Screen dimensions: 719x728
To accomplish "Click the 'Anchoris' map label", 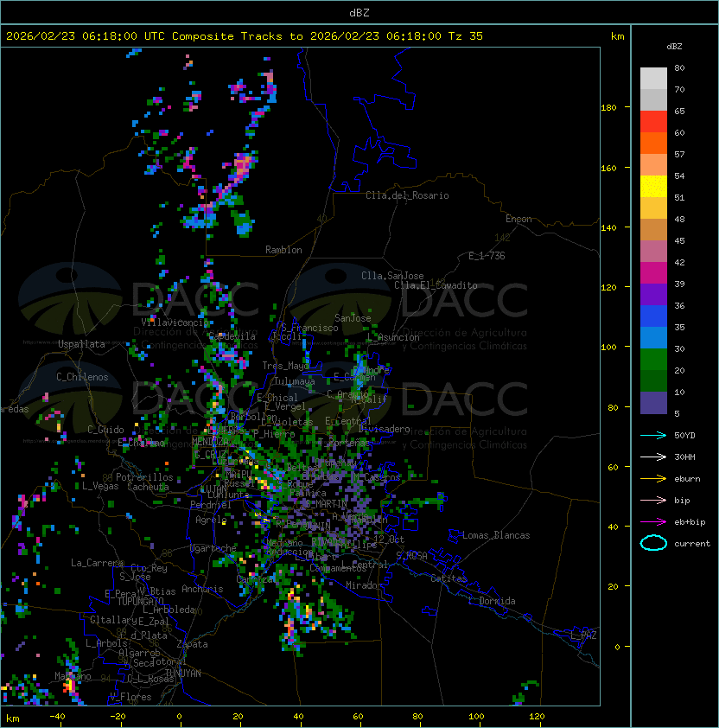I will 202,589.
